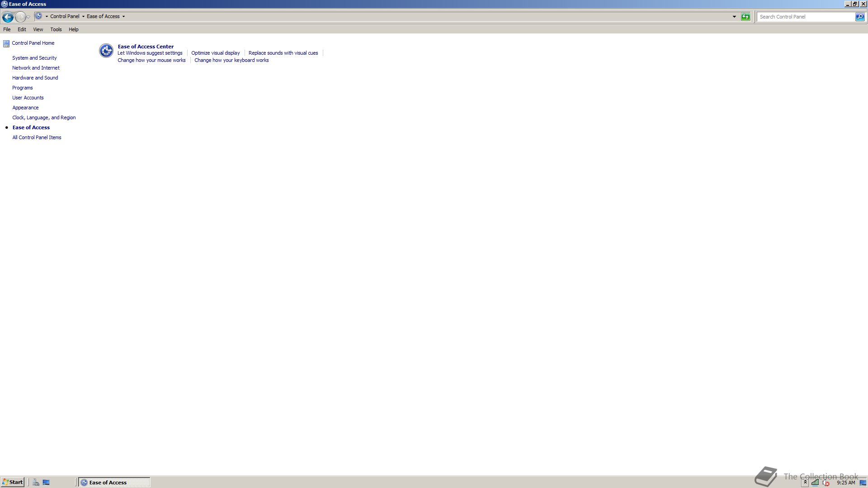The width and height of the screenshot is (868, 488).
Task: Open System and Security category
Action: (34, 58)
